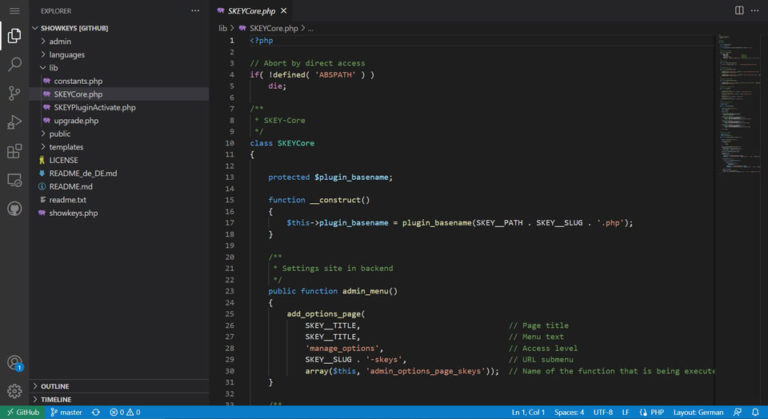Image resolution: width=768 pixels, height=419 pixels.
Task: Click the 'manage_options' string in code
Action: [x=342, y=348]
